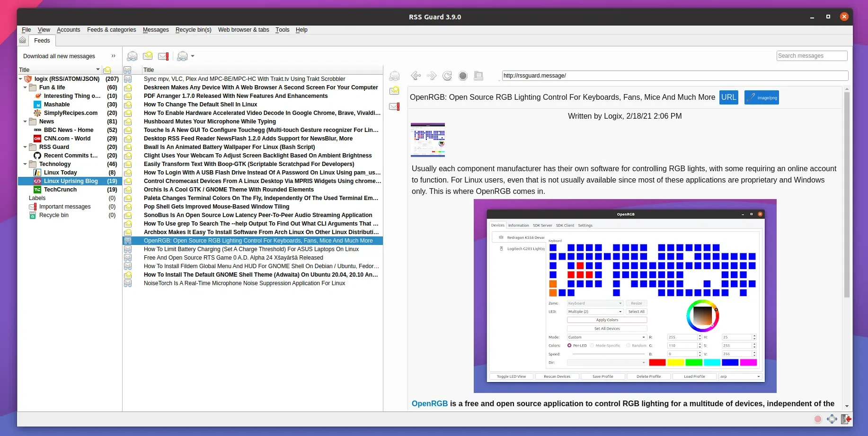
Task: Collapse the Technology feed category
Action: 26,164
